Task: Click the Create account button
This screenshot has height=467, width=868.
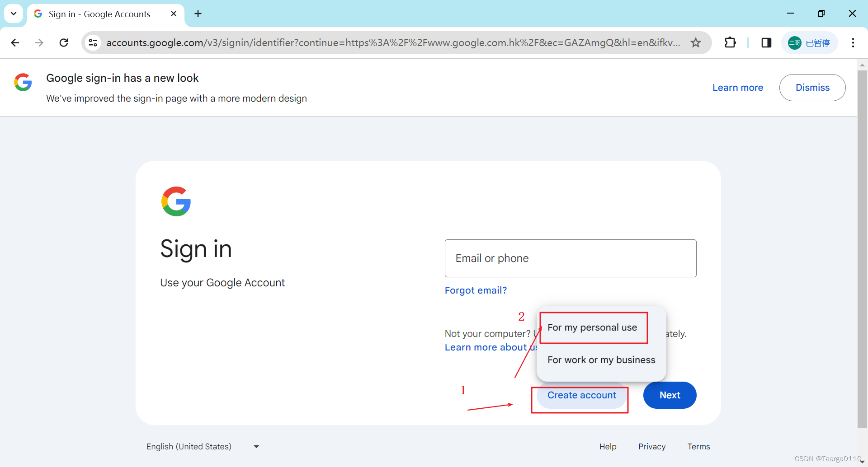Action: pos(582,395)
